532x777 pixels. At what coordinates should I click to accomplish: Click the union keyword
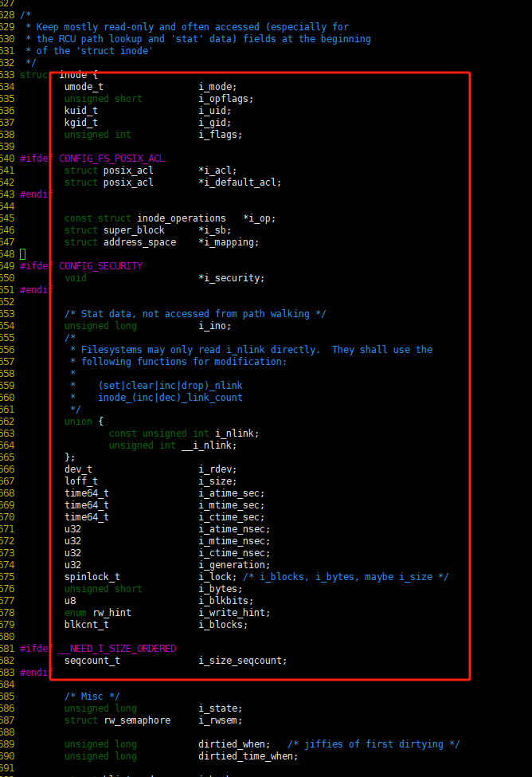(78, 422)
